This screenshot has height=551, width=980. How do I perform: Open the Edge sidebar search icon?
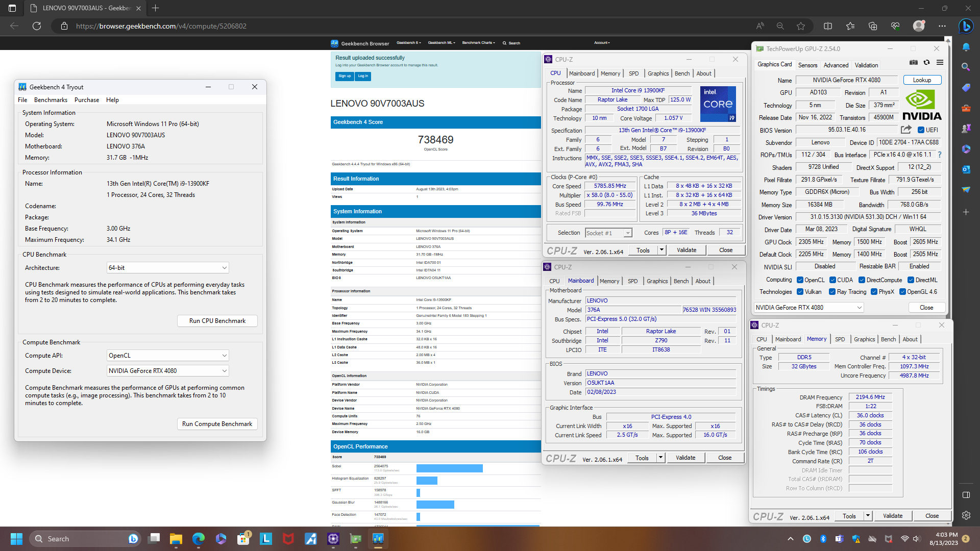pyautogui.click(x=966, y=67)
